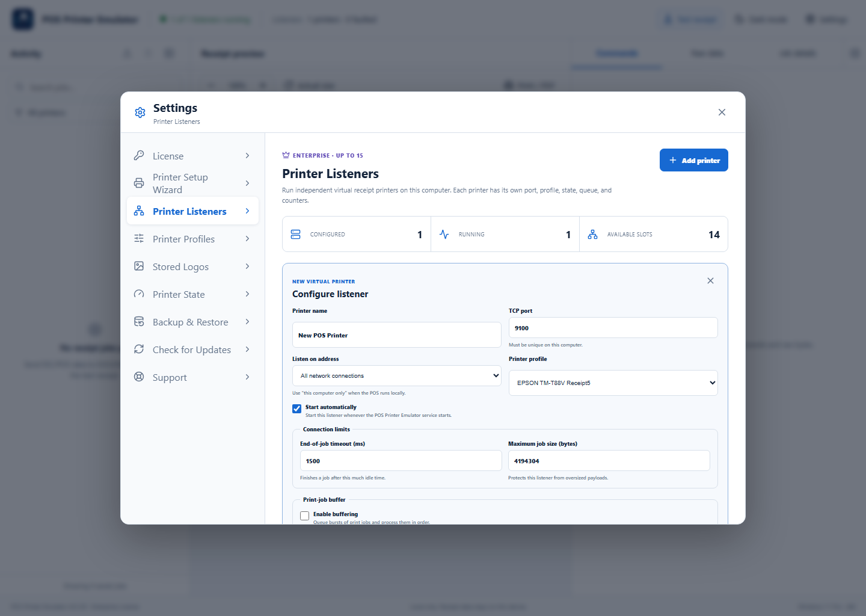The width and height of the screenshot is (866, 616).
Task: Expand Printer Setup Wizard using its chevron
Action: point(247,183)
